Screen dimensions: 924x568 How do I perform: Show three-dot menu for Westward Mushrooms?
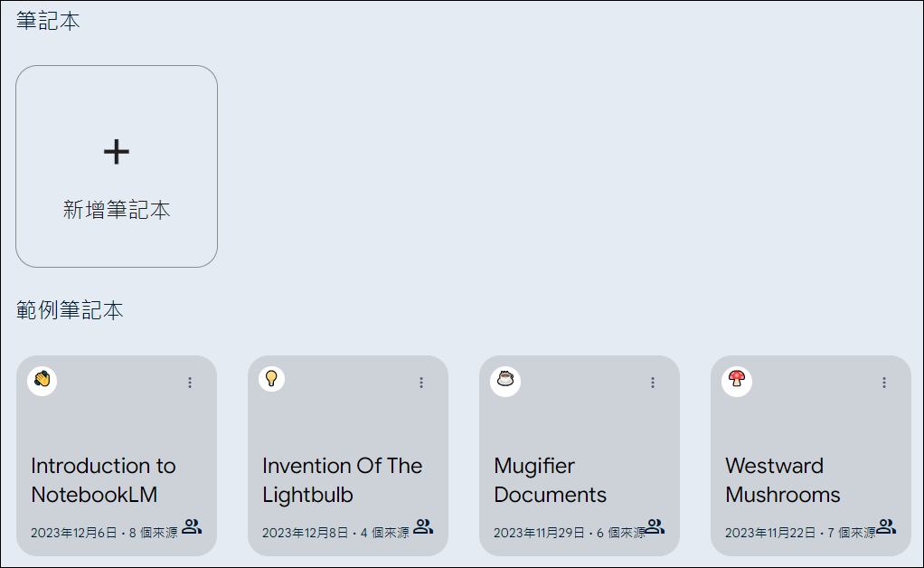coord(884,383)
